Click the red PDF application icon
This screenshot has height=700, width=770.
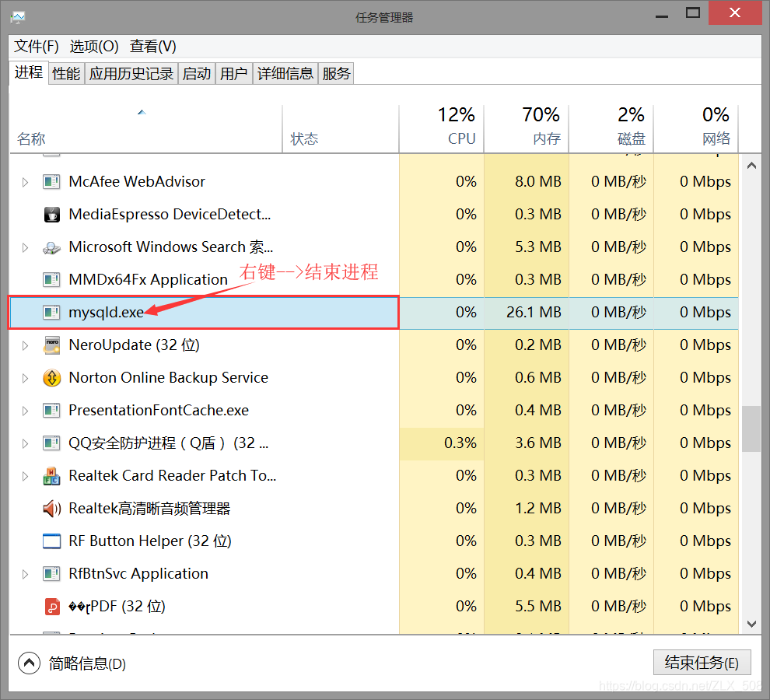tap(52, 607)
